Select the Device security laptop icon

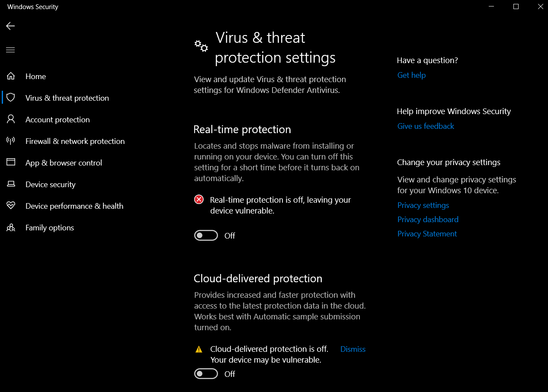pos(11,185)
